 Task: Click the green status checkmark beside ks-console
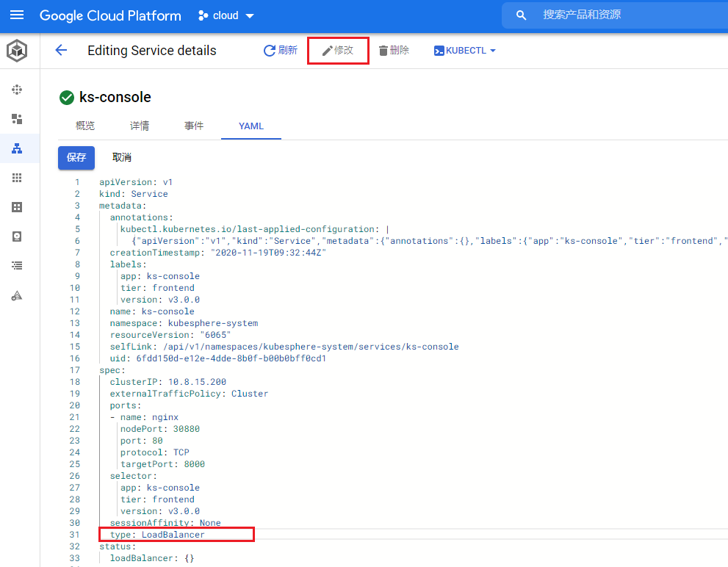(67, 98)
